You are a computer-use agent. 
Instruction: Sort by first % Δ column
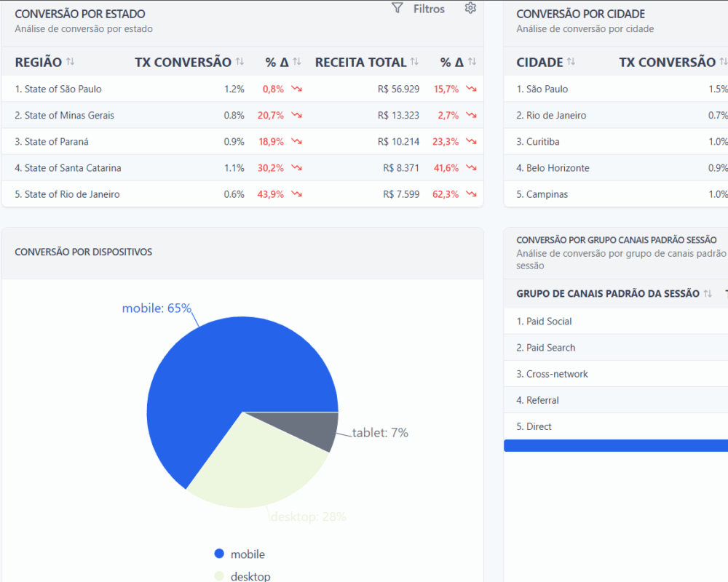point(297,61)
